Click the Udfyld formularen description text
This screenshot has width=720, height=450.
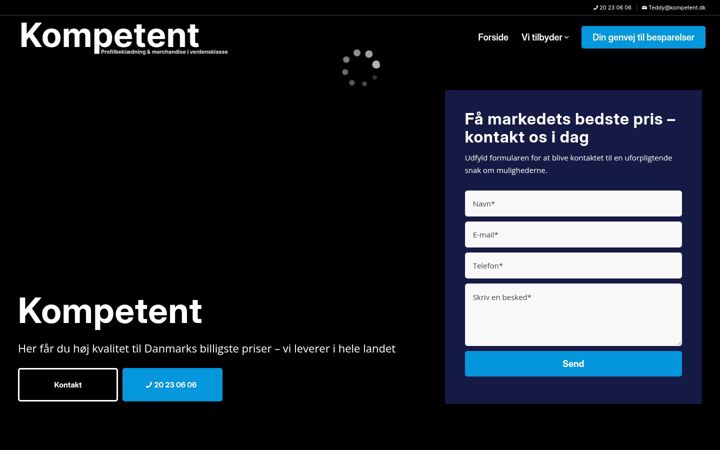568,164
